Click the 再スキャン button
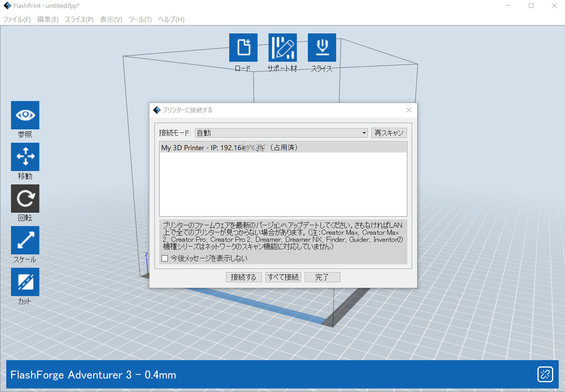565x392 pixels. (x=389, y=133)
